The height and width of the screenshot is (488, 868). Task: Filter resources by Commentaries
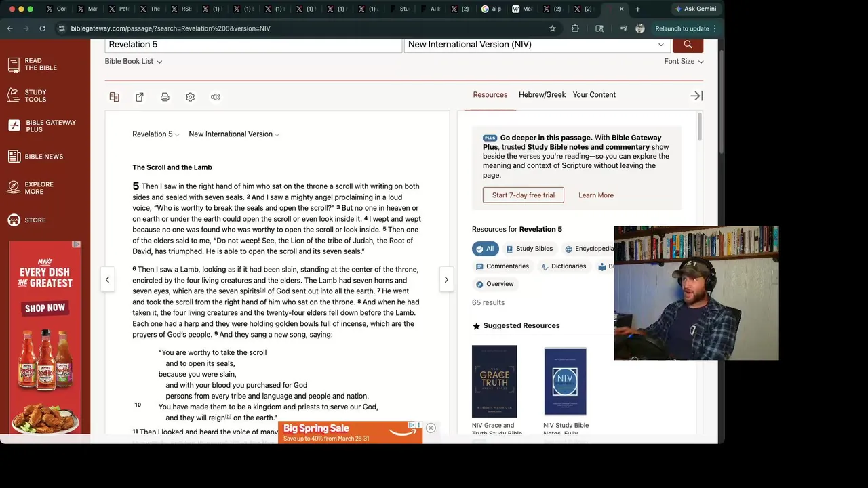502,266
